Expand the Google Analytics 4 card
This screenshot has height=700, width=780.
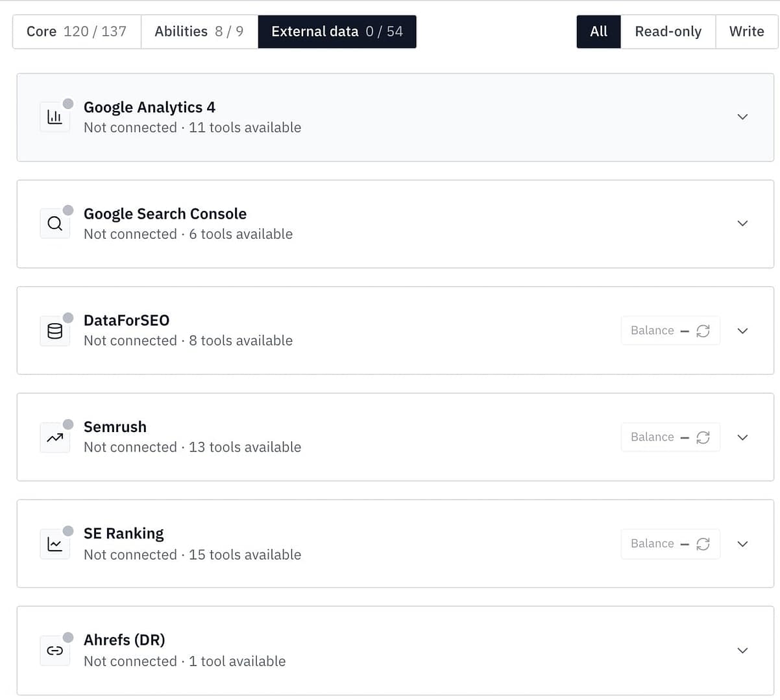coord(742,117)
